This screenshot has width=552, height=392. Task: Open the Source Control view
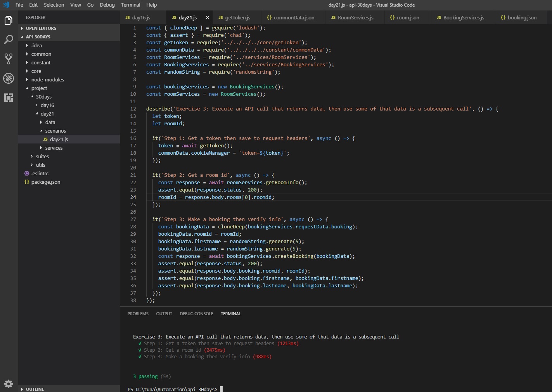pyautogui.click(x=9, y=59)
